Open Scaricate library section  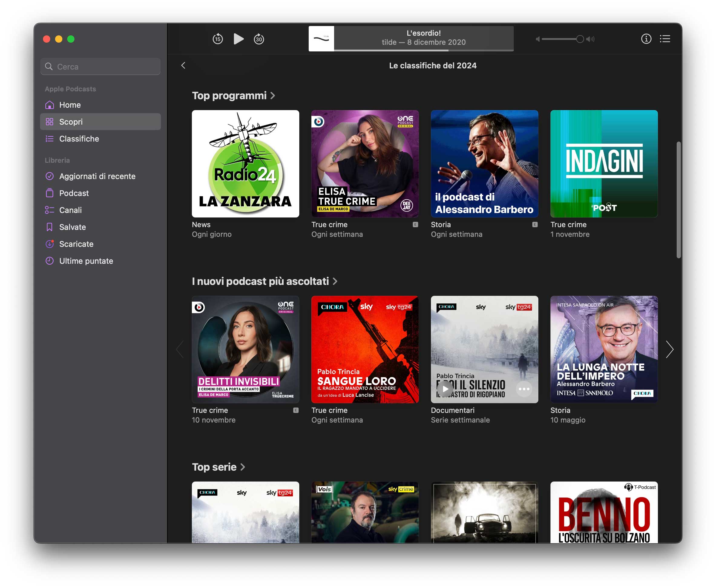click(x=76, y=244)
